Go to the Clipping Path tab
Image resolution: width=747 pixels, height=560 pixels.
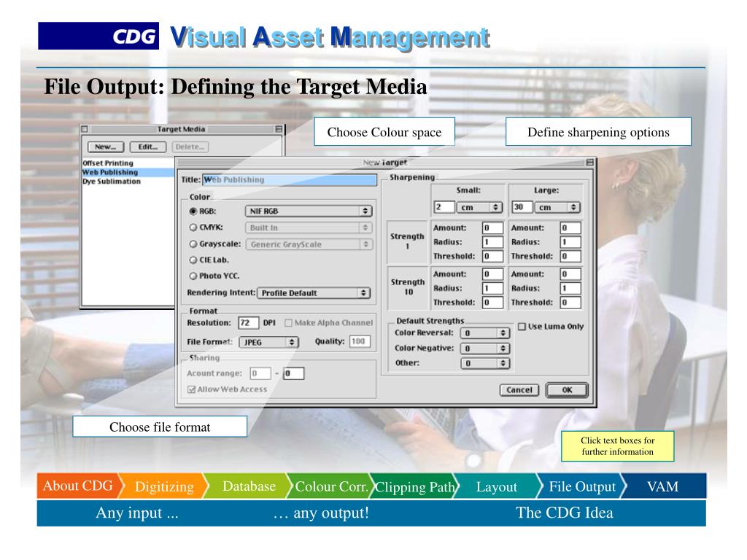tap(414, 486)
